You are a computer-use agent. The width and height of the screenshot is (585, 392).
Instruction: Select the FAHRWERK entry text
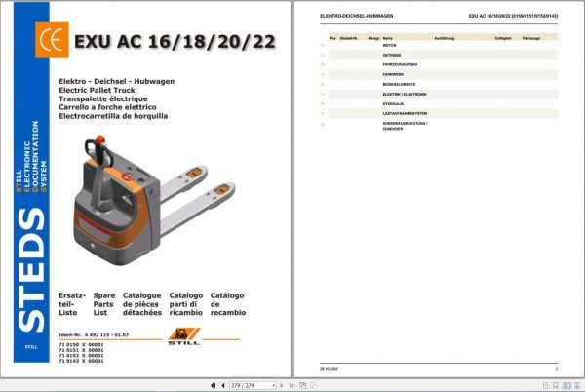click(x=393, y=74)
